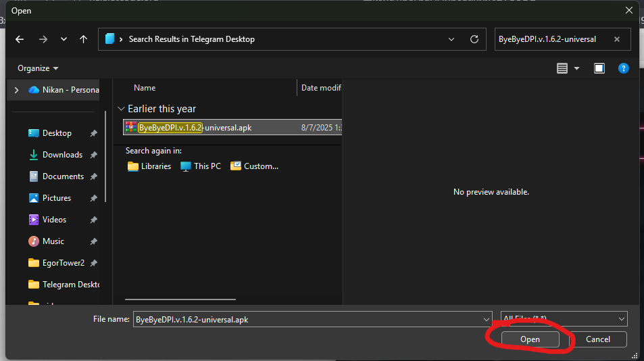This screenshot has height=361, width=644.
Task: Clear the search box text
Action: pos(617,39)
